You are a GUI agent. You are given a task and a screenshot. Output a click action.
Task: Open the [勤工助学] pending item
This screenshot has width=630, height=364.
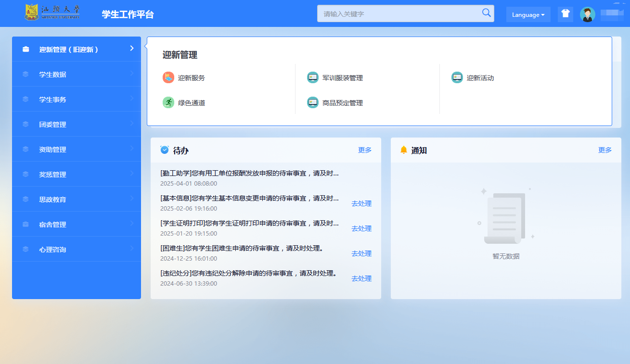click(x=249, y=173)
